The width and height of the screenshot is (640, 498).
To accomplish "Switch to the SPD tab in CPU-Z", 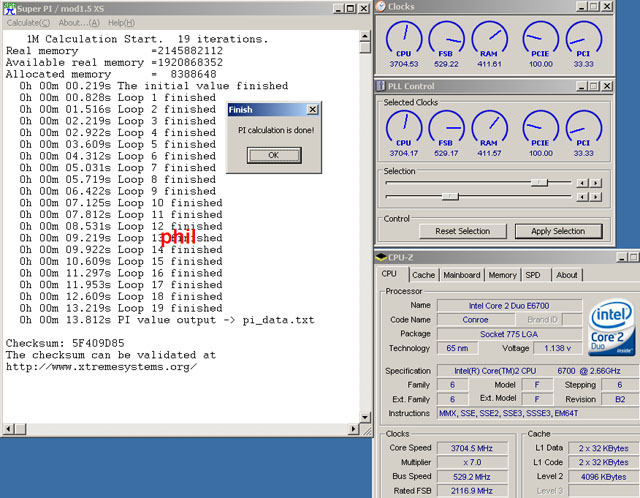I will pos(533,275).
